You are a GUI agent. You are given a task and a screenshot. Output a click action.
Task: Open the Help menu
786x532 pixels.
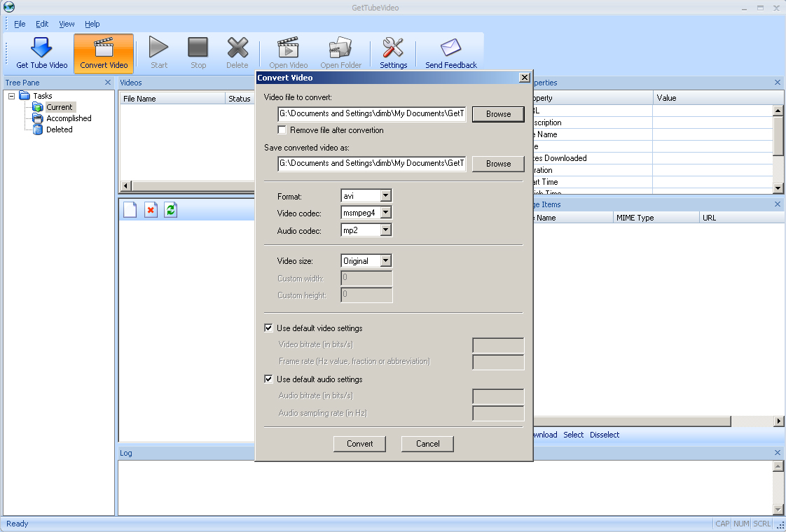pyautogui.click(x=92, y=24)
